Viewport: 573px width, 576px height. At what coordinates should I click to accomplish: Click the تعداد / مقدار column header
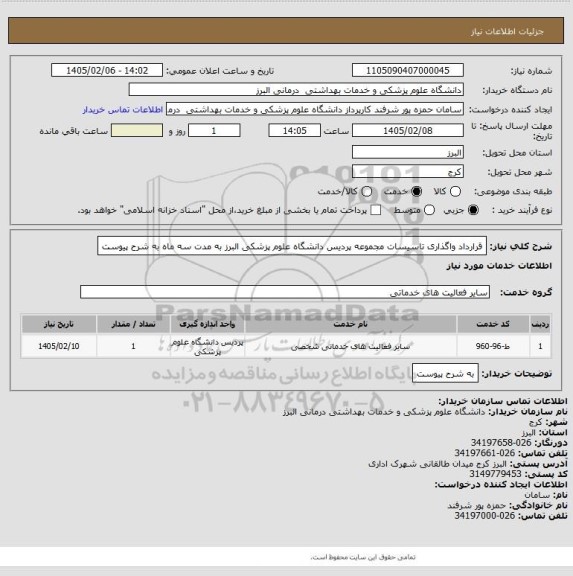pos(133,324)
